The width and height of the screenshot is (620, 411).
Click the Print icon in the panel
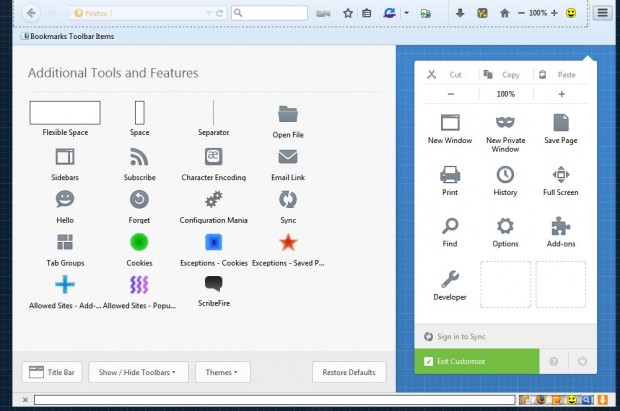click(450, 174)
